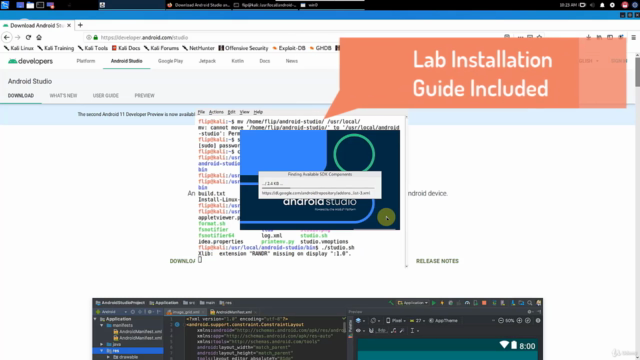Go back one page in Firefox

7,37
